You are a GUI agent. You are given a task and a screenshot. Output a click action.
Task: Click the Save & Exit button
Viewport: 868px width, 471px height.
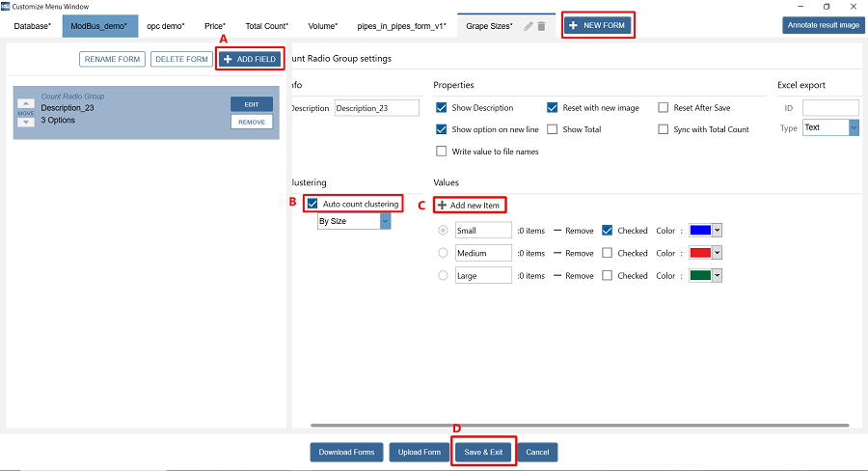(483, 453)
